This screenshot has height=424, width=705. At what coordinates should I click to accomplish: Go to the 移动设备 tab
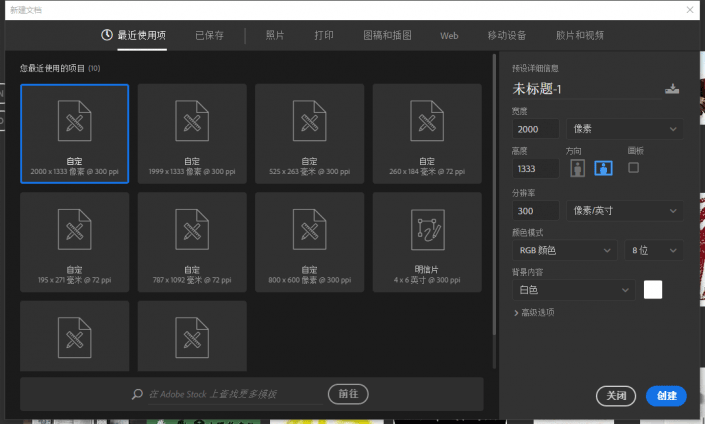pyautogui.click(x=507, y=35)
